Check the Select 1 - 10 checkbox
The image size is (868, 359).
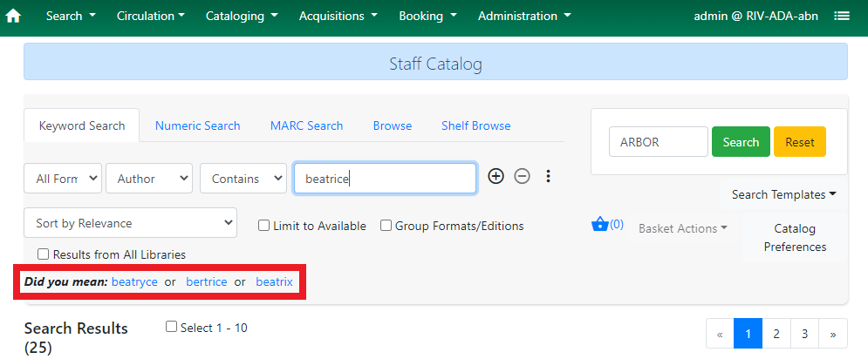click(x=172, y=327)
